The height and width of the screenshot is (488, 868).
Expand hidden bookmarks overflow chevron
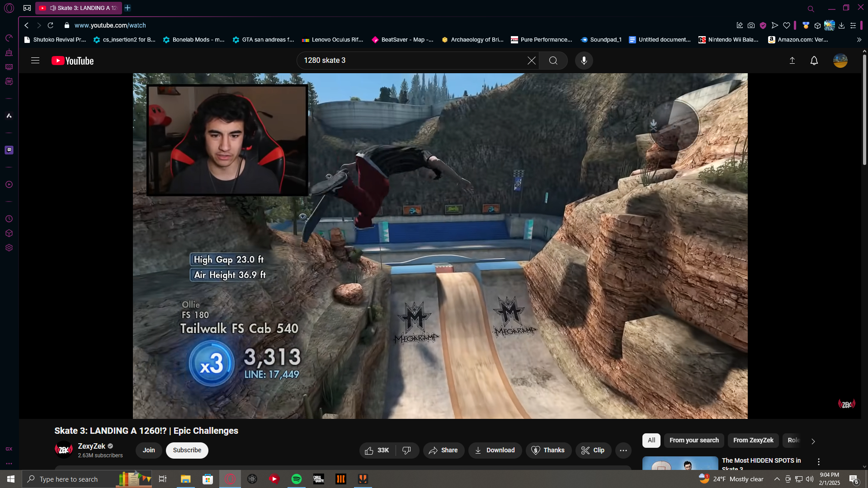(859, 40)
